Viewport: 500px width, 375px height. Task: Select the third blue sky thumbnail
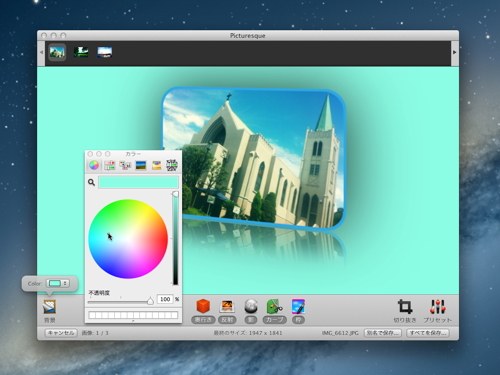[x=105, y=52]
